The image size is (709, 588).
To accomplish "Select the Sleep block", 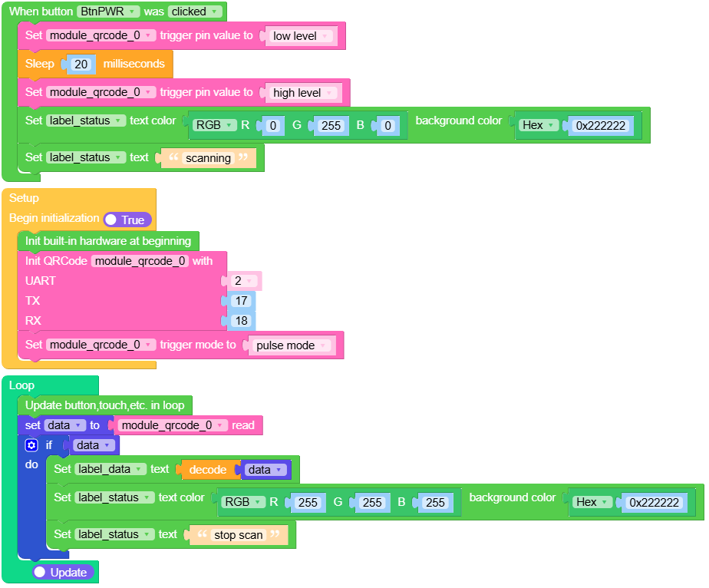I will (x=95, y=64).
